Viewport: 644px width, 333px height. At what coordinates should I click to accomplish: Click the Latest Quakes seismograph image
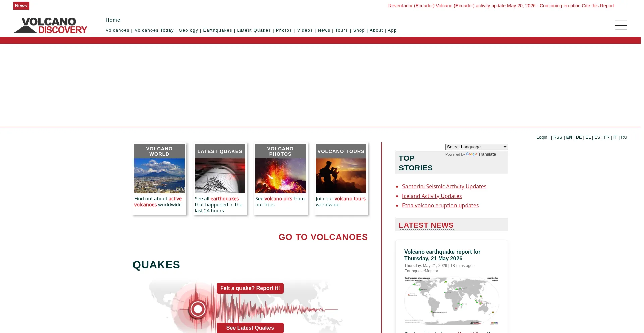point(220,176)
